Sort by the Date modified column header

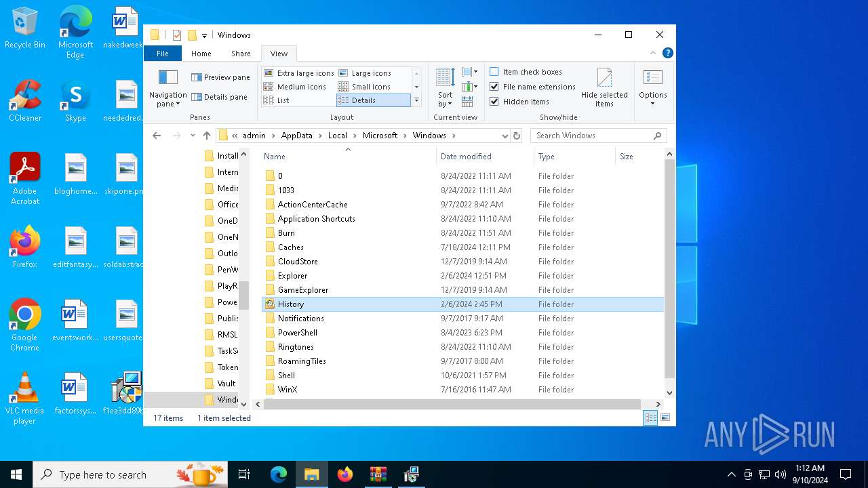(485, 157)
